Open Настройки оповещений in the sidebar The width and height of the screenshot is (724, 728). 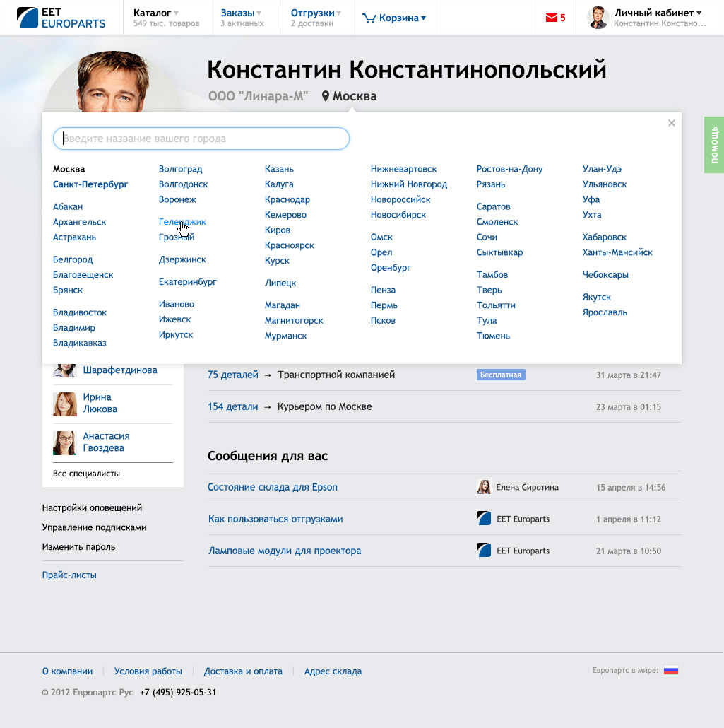click(x=92, y=507)
